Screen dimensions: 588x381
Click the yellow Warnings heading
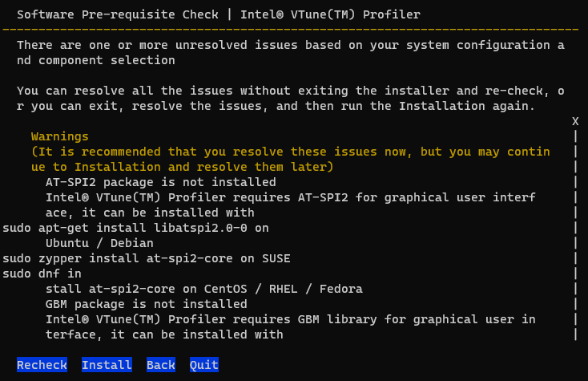click(x=60, y=136)
